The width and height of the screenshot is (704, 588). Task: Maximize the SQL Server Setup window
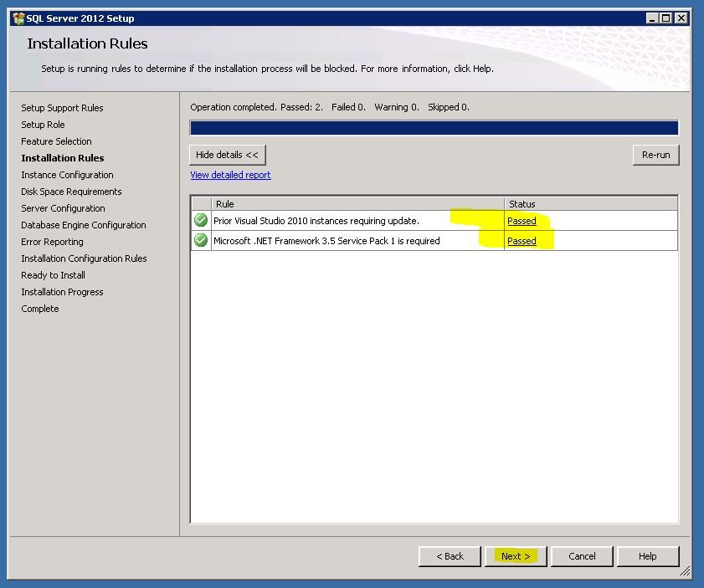666,18
